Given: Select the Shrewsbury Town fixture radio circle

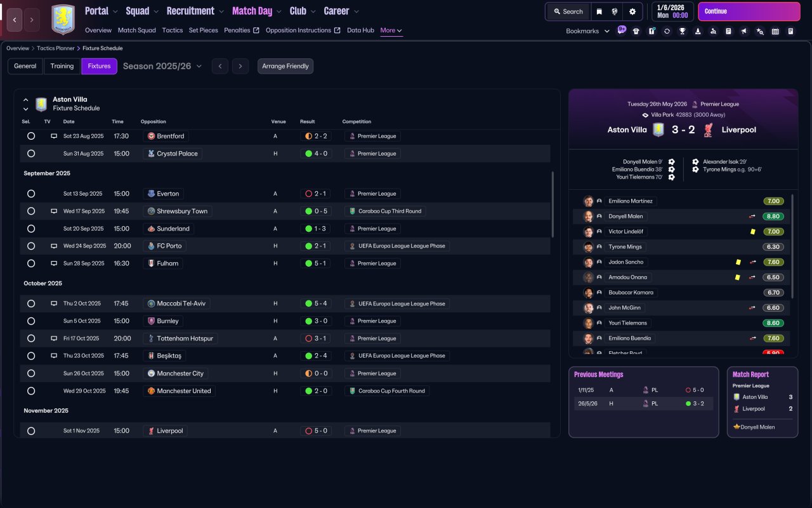Looking at the screenshot, I should (x=31, y=211).
